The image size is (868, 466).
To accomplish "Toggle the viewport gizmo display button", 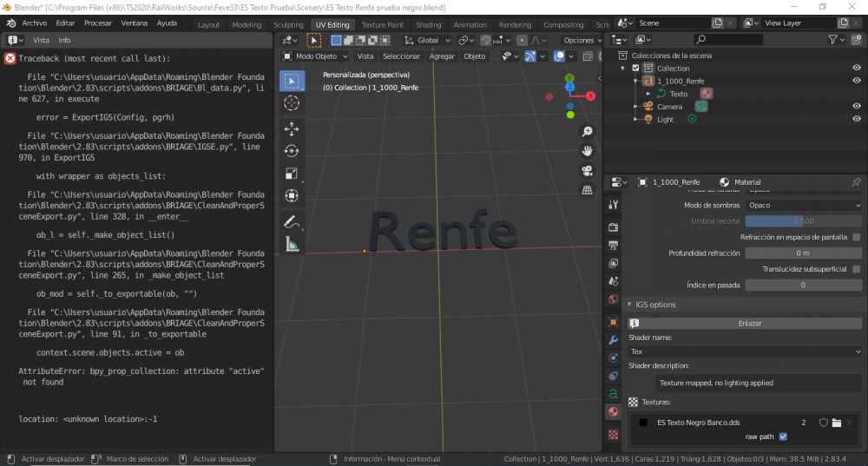I will coord(530,56).
